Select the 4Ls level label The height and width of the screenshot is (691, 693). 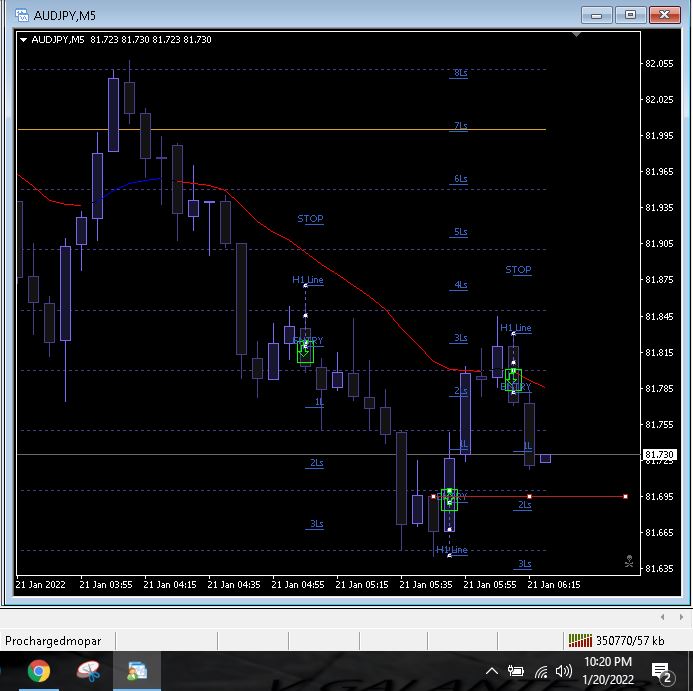click(x=461, y=285)
